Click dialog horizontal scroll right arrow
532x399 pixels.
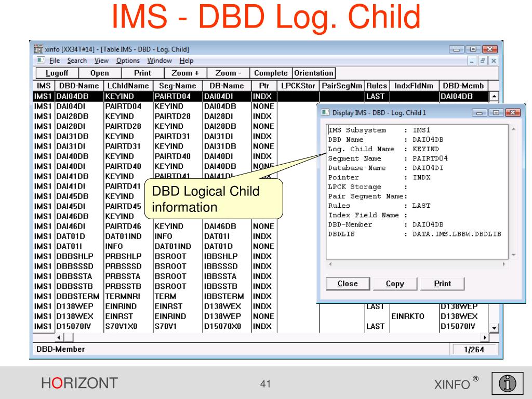point(504,264)
